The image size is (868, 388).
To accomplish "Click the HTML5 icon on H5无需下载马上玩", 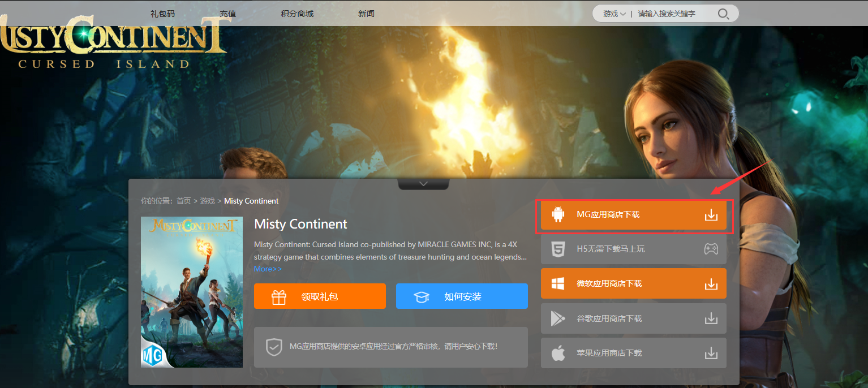I will point(558,249).
